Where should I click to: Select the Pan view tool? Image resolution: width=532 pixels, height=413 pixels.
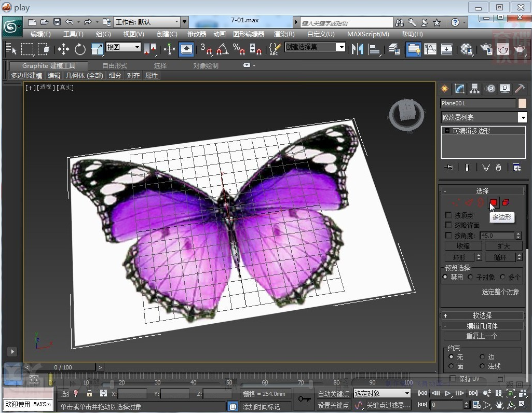click(x=499, y=405)
